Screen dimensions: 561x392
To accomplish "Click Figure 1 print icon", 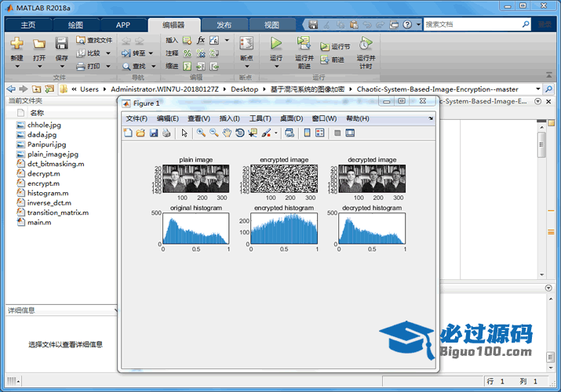I will (x=166, y=133).
